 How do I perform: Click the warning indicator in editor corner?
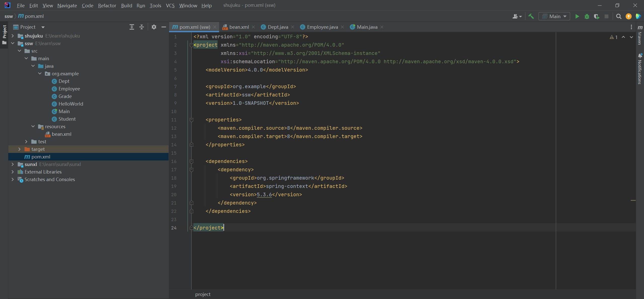tap(614, 37)
